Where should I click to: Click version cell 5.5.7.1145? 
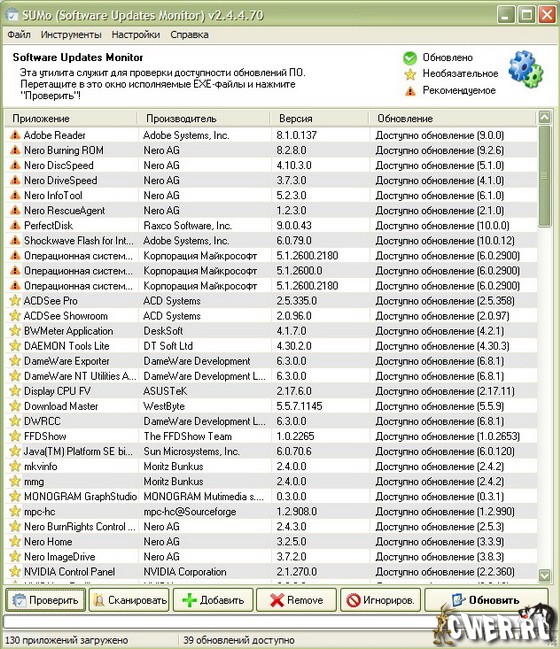pyautogui.click(x=299, y=406)
